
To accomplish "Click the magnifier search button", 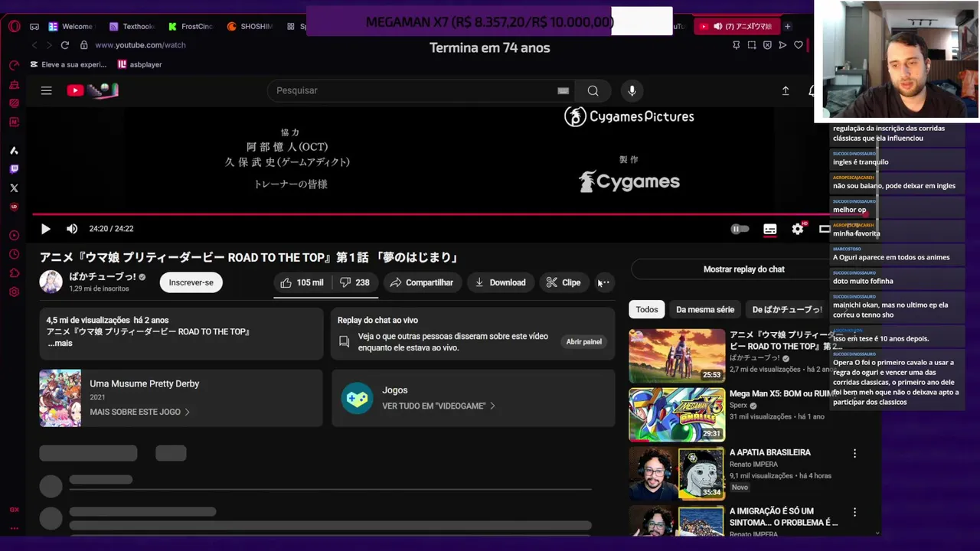I will (593, 90).
